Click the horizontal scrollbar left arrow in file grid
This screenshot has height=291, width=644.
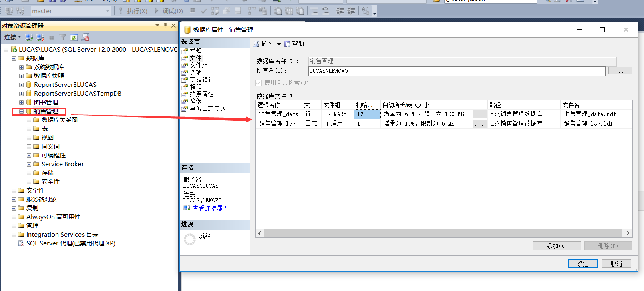(260, 233)
